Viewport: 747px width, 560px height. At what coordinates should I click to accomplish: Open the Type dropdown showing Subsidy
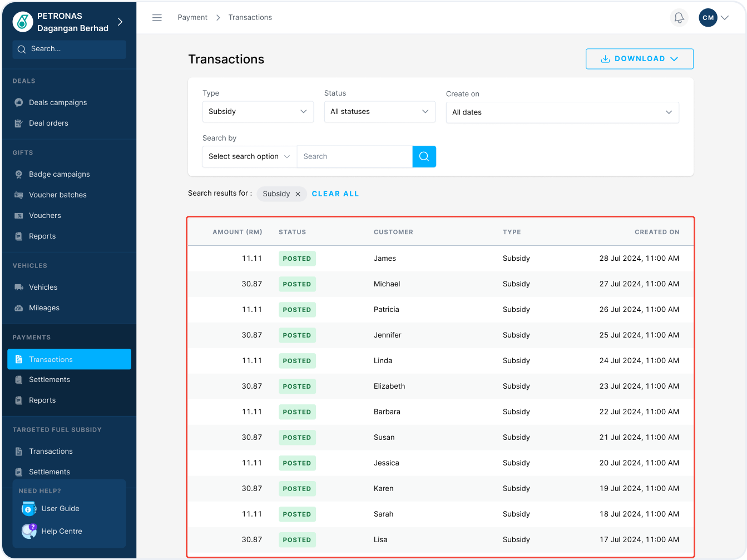tap(258, 112)
